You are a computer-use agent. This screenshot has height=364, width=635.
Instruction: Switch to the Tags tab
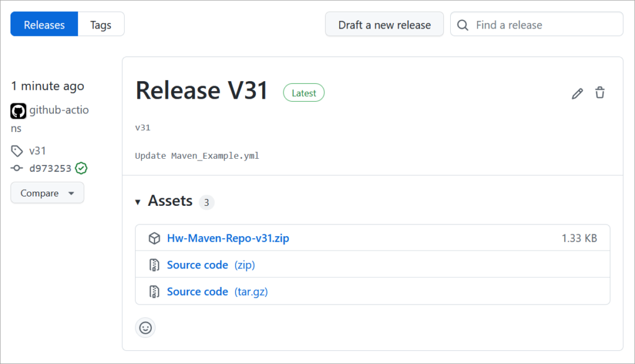click(100, 24)
